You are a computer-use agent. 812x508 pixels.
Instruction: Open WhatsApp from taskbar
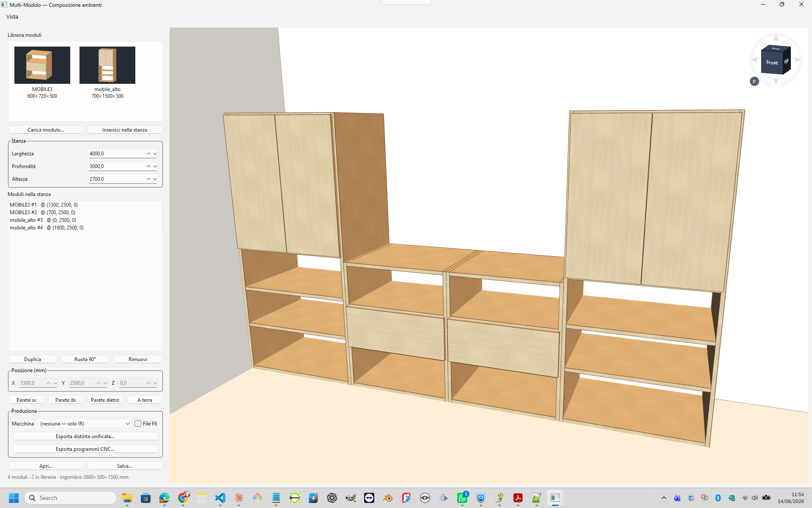tap(462, 498)
